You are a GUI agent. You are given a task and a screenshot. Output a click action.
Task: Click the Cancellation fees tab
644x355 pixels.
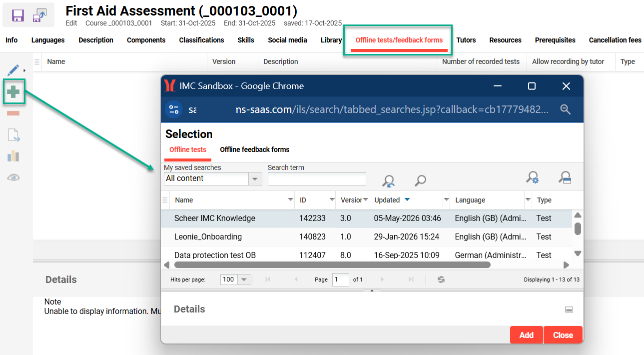[615, 40]
